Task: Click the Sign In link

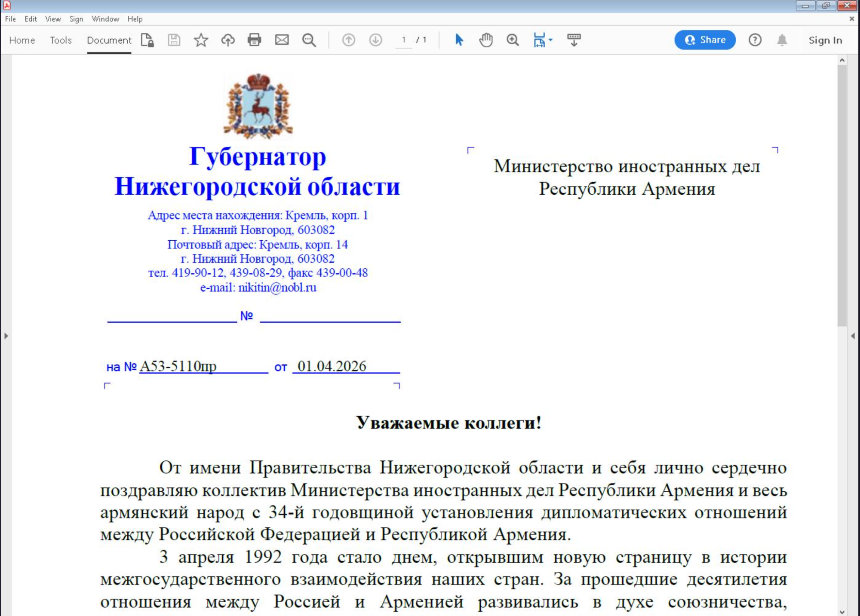Action: [x=825, y=40]
